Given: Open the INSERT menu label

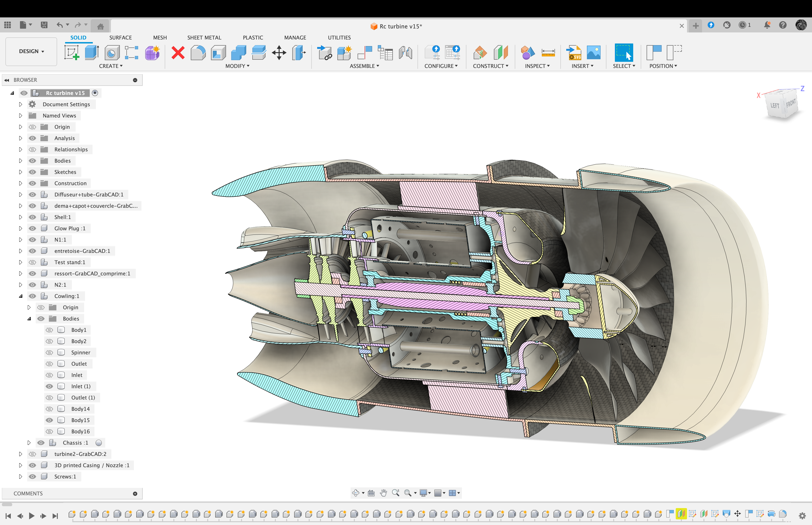Looking at the screenshot, I should click(582, 66).
